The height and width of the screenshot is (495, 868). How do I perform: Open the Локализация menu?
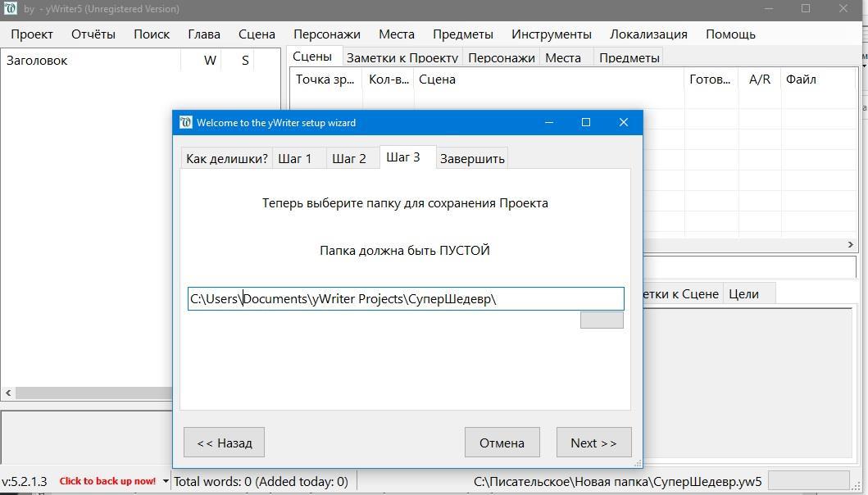648,34
